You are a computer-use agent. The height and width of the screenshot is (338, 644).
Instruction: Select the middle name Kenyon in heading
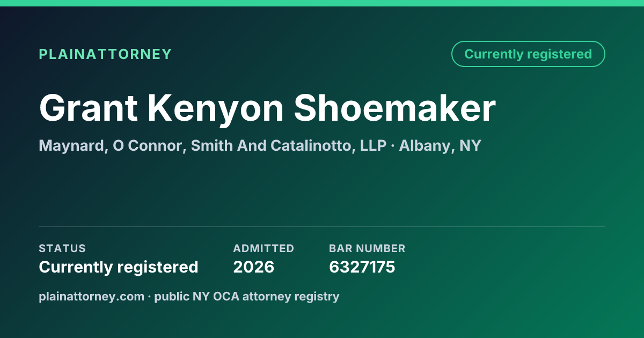pos(215,109)
